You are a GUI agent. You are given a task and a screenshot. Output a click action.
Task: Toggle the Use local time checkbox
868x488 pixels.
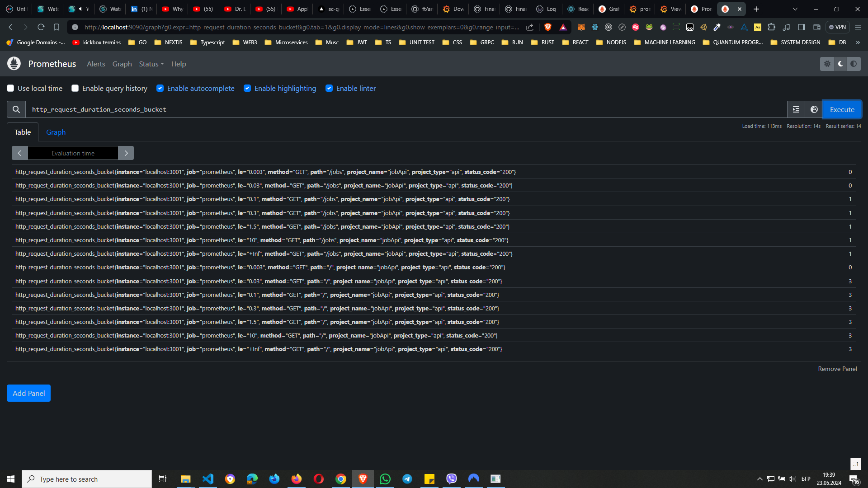10,88
